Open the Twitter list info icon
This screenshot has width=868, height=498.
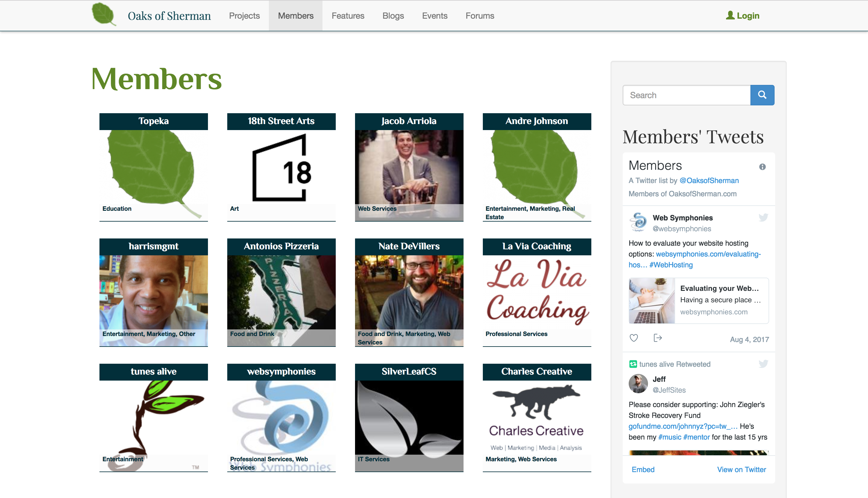tap(762, 167)
